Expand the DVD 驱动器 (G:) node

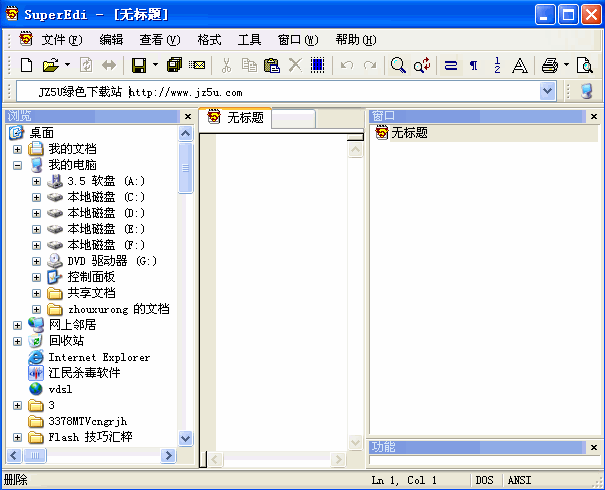coord(36,261)
